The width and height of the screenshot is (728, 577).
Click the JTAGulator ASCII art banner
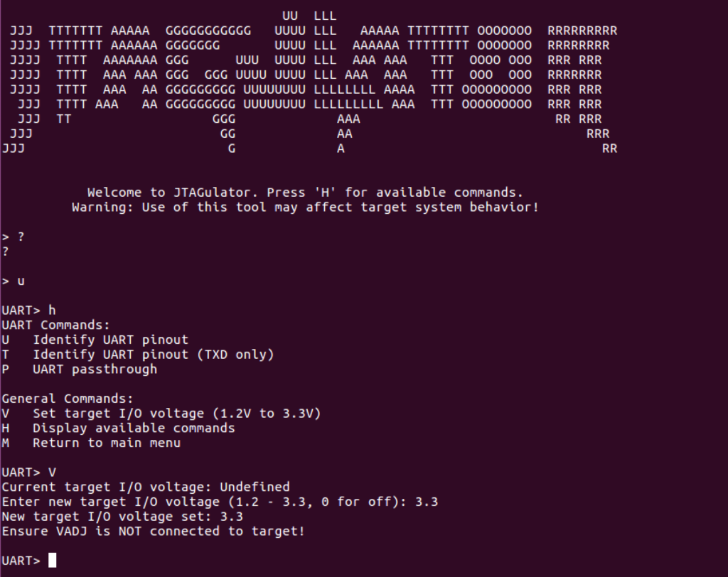click(x=310, y=82)
